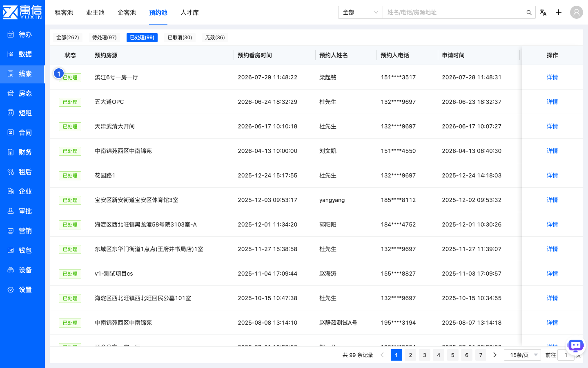Open the 数据 sidebar section
The image size is (588, 368).
click(22, 54)
